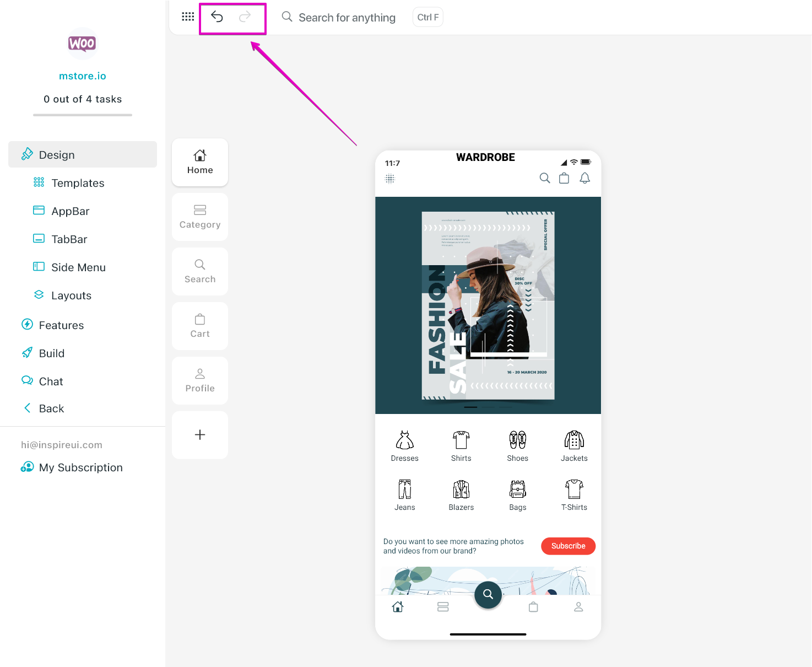Screen dimensions: 812x667
Task: Click the Search for anything field
Action: (347, 18)
